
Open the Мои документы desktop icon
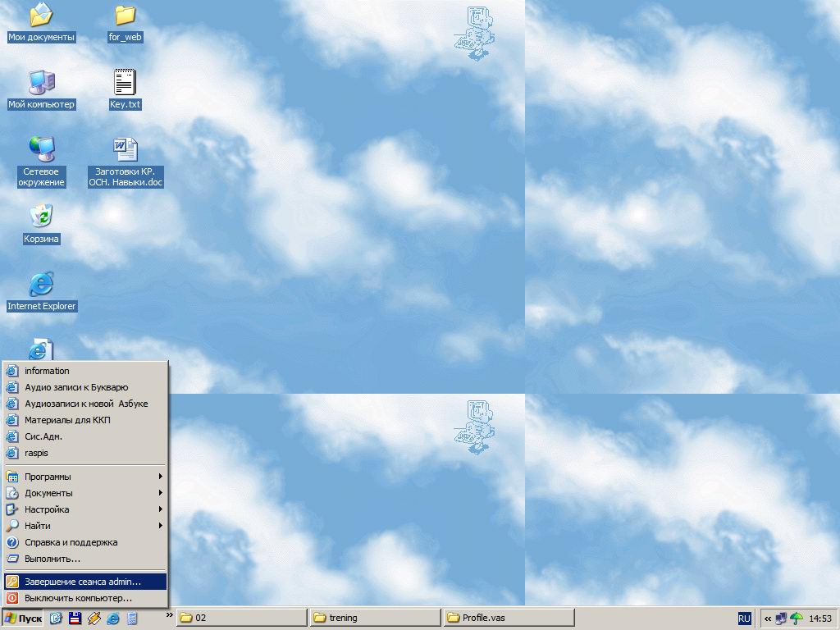click(41, 22)
